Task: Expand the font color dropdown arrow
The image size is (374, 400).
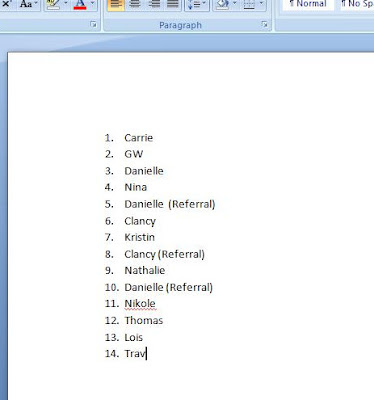Action: 92,3
